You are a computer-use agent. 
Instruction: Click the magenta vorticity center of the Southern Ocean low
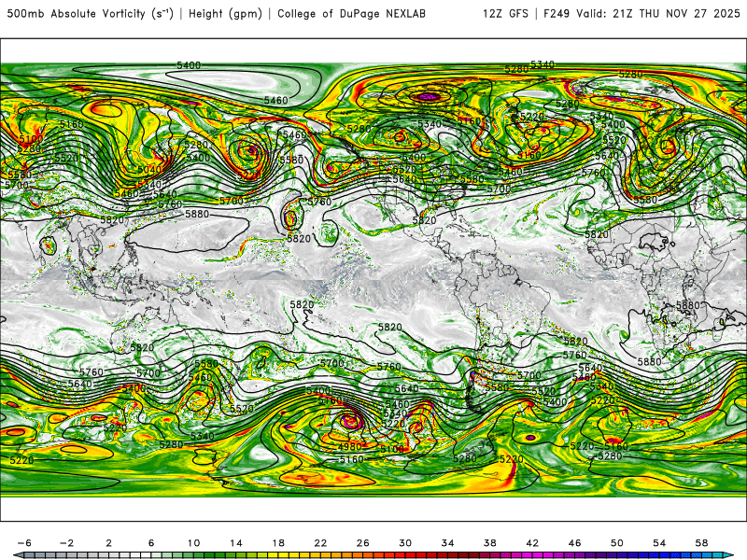tap(351, 420)
